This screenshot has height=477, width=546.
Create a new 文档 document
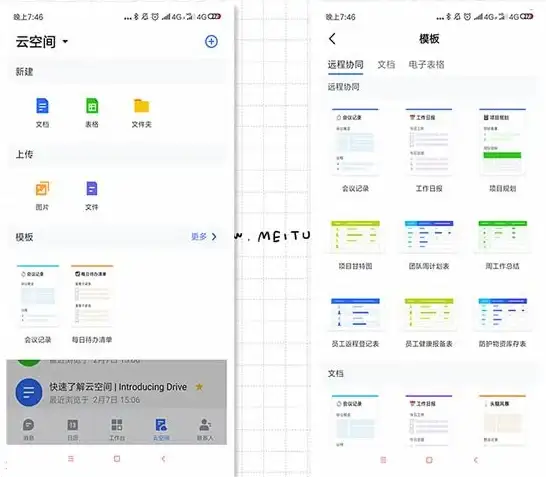coord(42,113)
